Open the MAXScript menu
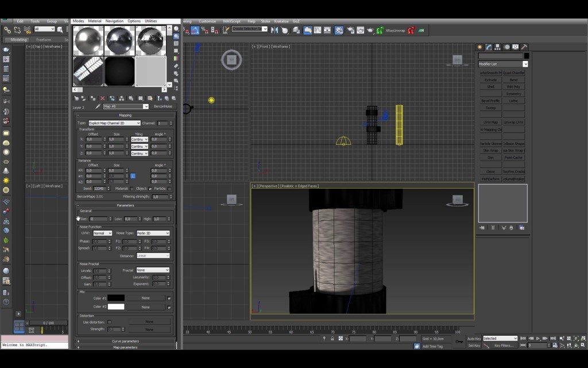 coord(232,21)
